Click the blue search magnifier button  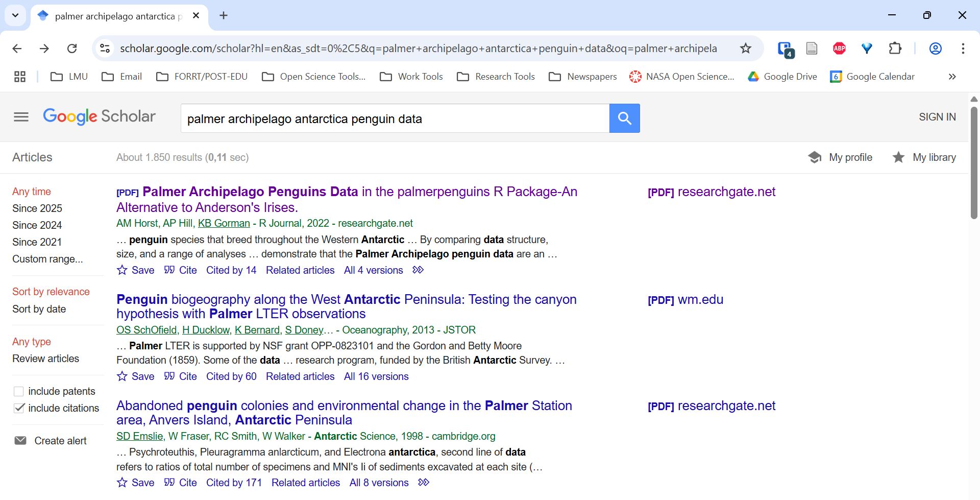point(625,118)
